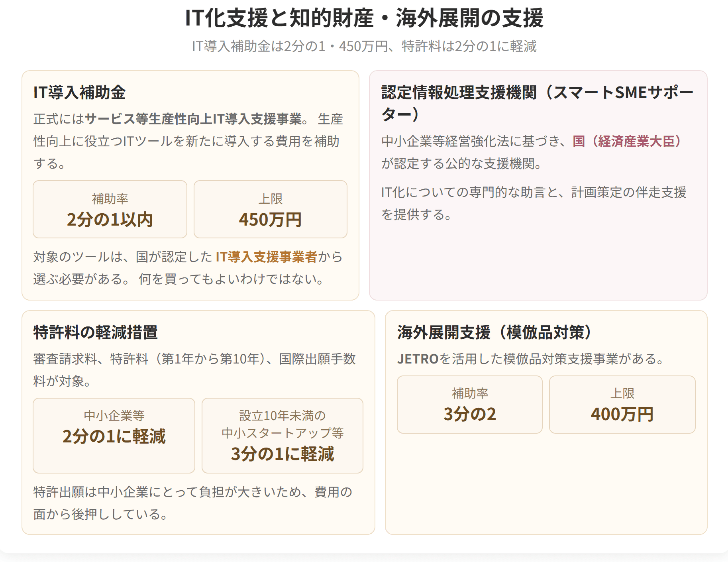The height and width of the screenshot is (562, 728).
Task: Click the subtitle IT導入補助金は2分の1・450万円
Action: coord(290,46)
